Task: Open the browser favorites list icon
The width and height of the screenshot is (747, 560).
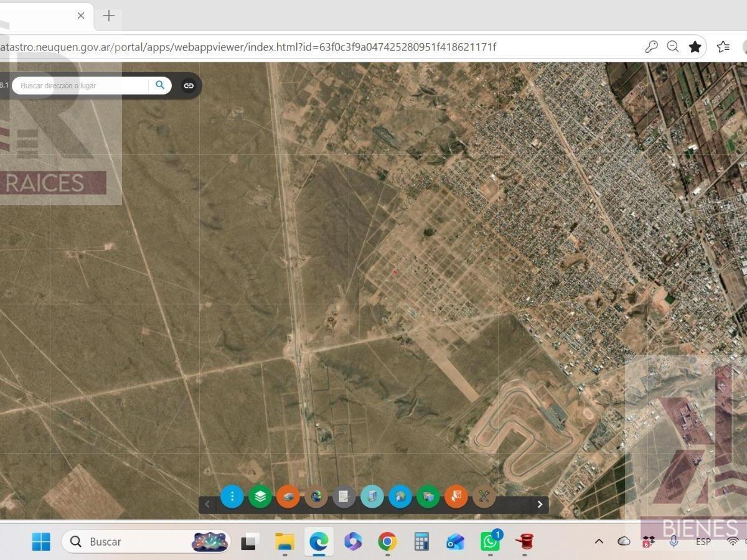Action: click(723, 47)
